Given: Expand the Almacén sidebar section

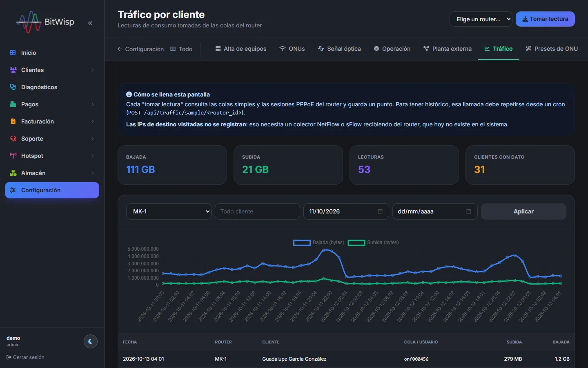Looking at the screenshot, I should click(52, 173).
